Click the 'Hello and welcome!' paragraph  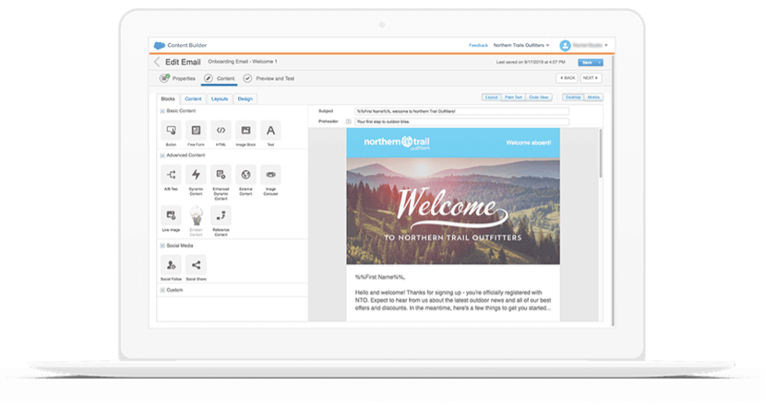click(x=454, y=301)
